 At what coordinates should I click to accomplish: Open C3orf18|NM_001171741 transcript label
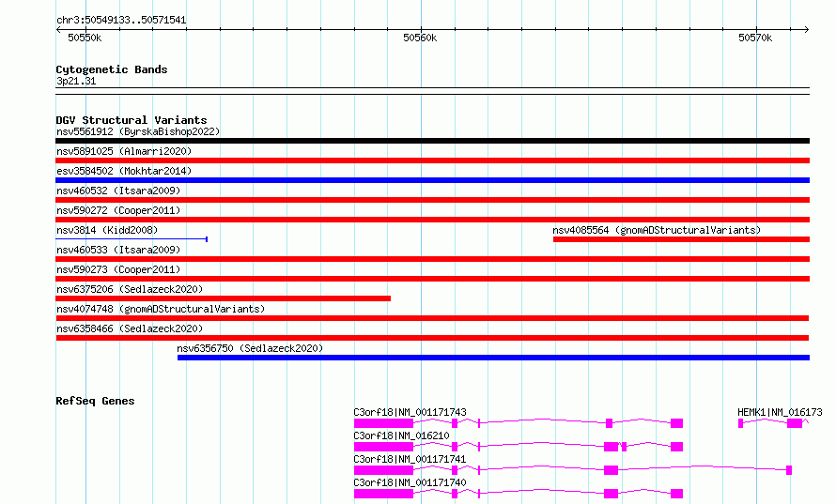tap(410, 459)
